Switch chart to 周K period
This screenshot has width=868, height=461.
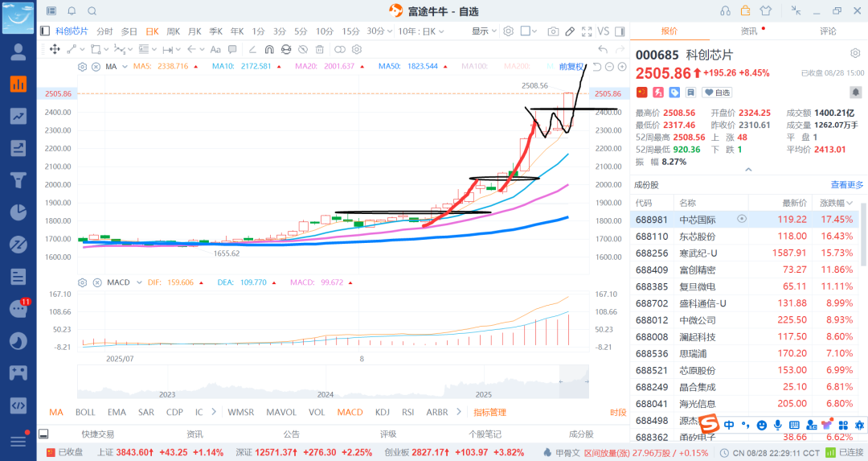[x=174, y=31]
